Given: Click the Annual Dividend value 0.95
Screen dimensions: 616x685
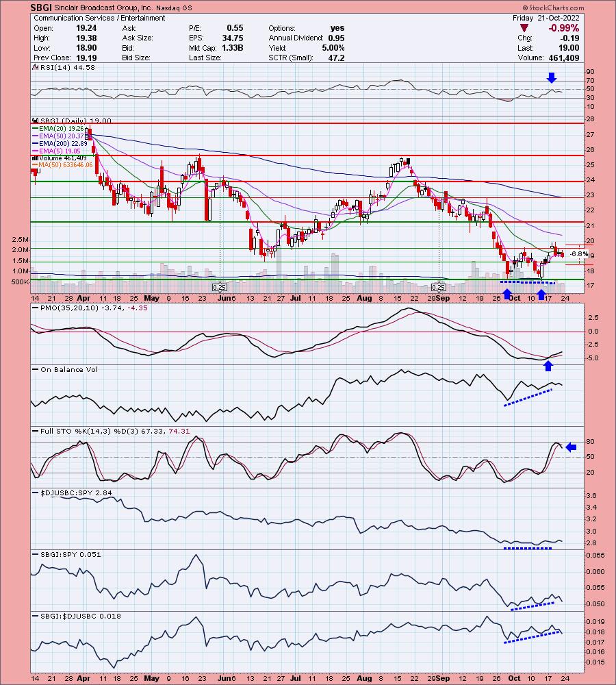Looking at the screenshot, I should pyautogui.click(x=336, y=38).
